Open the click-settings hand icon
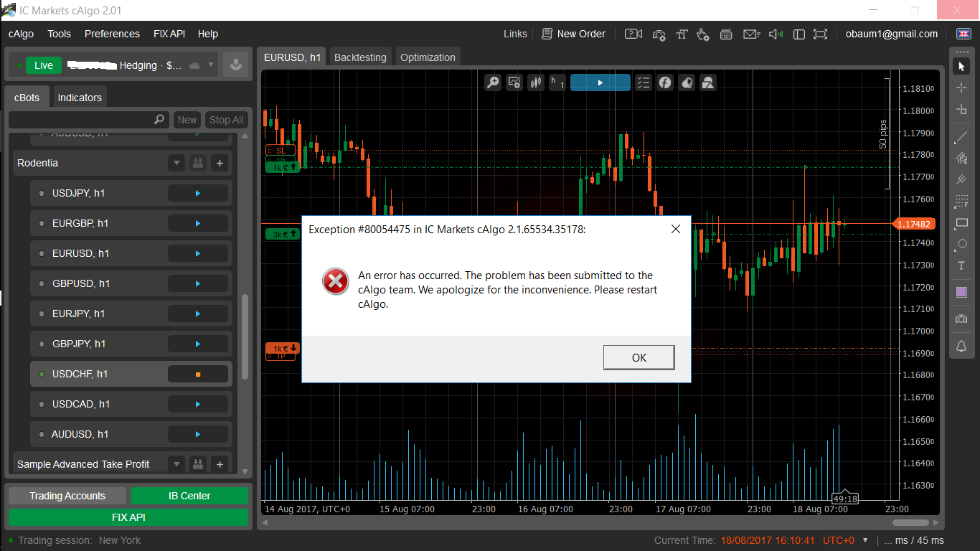This screenshot has width=980, height=551. coord(703,34)
